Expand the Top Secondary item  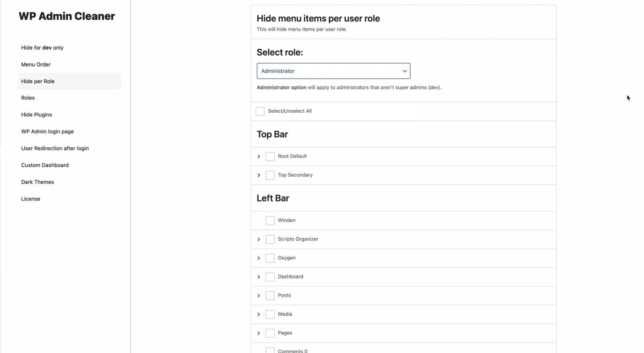[x=259, y=175]
